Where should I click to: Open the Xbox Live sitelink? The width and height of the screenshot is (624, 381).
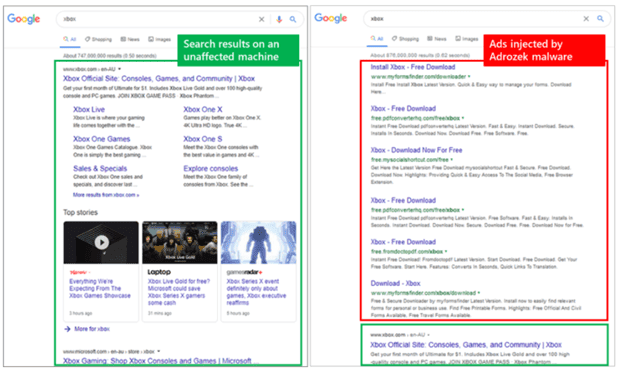pos(89,109)
